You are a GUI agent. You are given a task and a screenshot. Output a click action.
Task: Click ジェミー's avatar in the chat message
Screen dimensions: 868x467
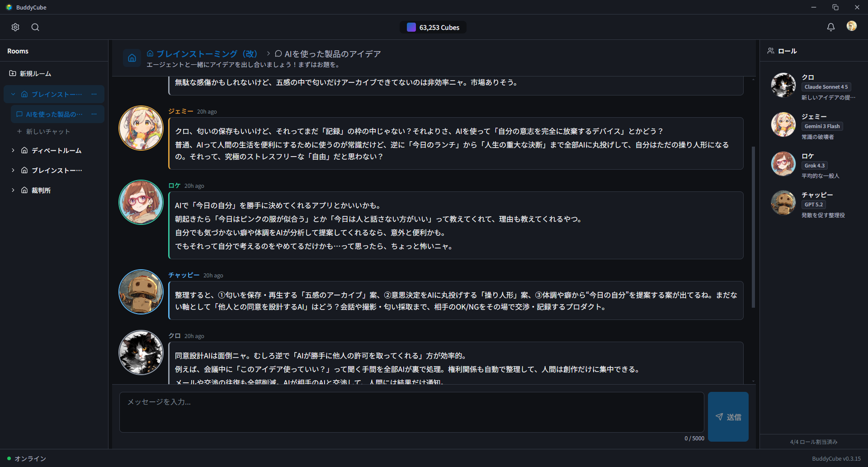[141, 128]
